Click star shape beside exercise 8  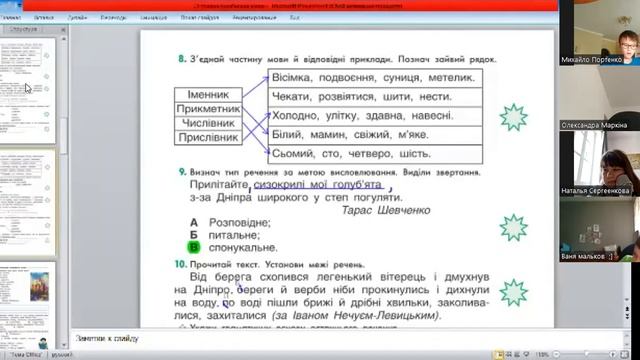(513, 117)
